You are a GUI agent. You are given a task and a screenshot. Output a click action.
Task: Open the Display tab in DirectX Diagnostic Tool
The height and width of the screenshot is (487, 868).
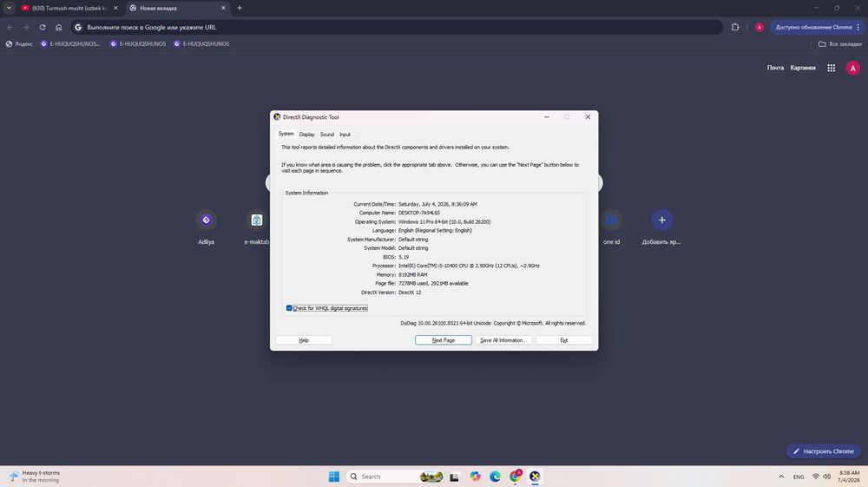306,135
